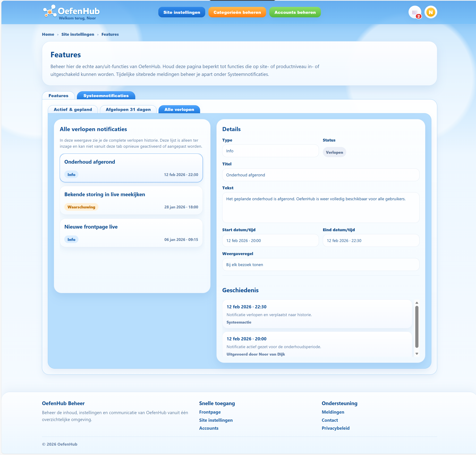Open the messages envelope icon with badge

[x=415, y=12]
